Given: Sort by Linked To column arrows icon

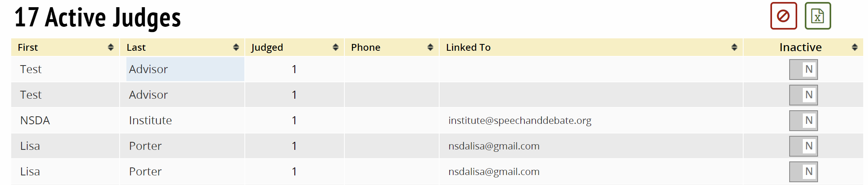Looking at the screenshot, I should click(x=734, y=48).
